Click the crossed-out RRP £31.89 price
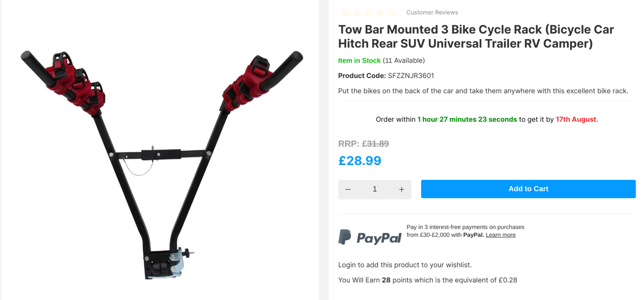Image resolution: width=644 pixels, height=300 pixels. click(x=363, y=144)
